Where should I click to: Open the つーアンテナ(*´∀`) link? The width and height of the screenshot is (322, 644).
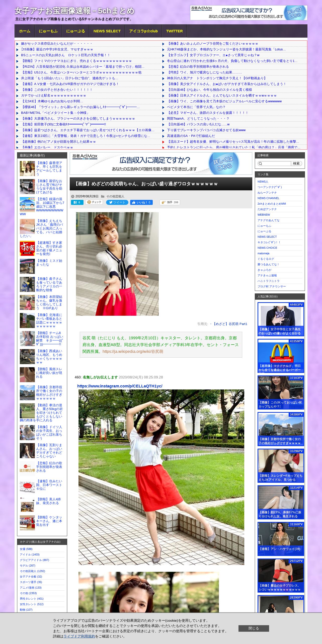coord(270,187)
